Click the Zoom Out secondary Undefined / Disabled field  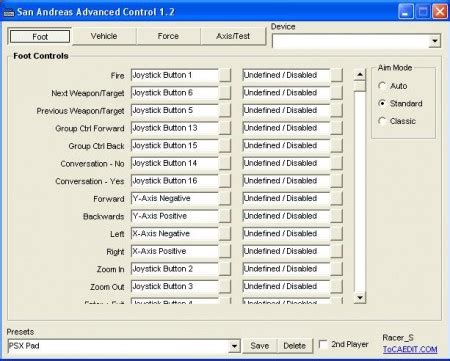coord(286,287)
